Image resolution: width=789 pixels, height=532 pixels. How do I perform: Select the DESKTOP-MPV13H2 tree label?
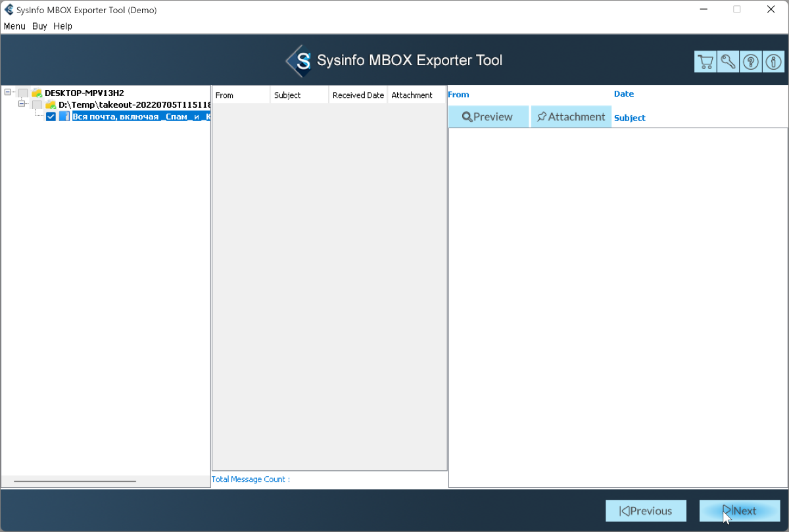point(84,93)
